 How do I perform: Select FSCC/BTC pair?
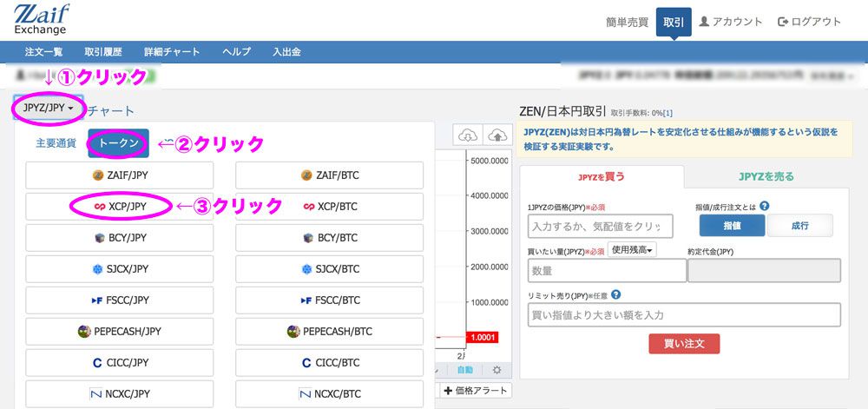[x=329, y=300]
